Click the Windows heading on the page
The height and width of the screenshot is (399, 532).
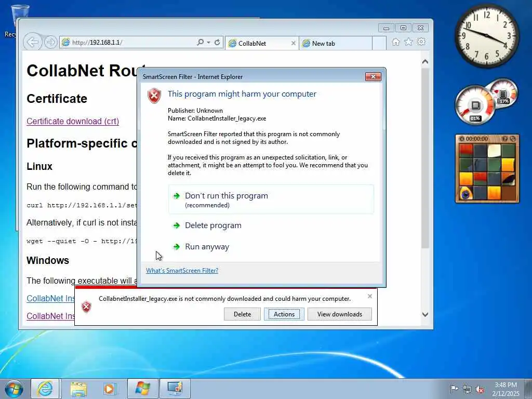(x=48, y=260)
